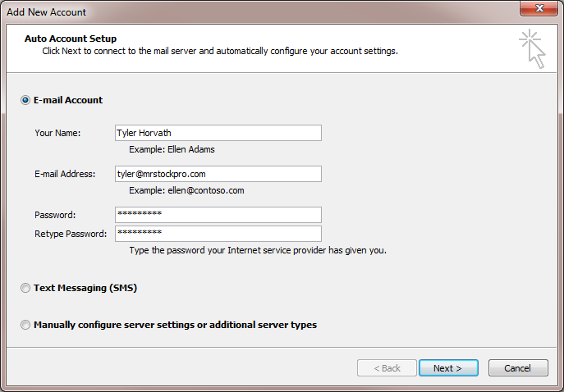Click the "Password:" label text

[55, 215]
